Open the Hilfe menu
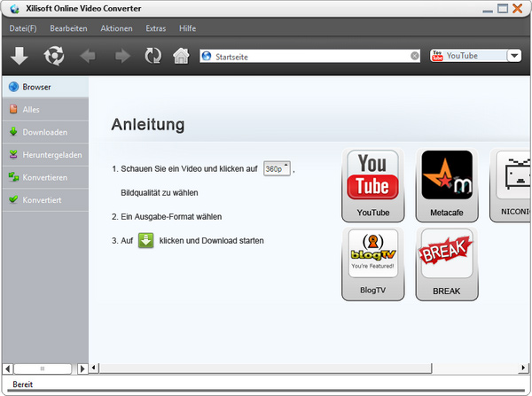 [x=188, y=28]
